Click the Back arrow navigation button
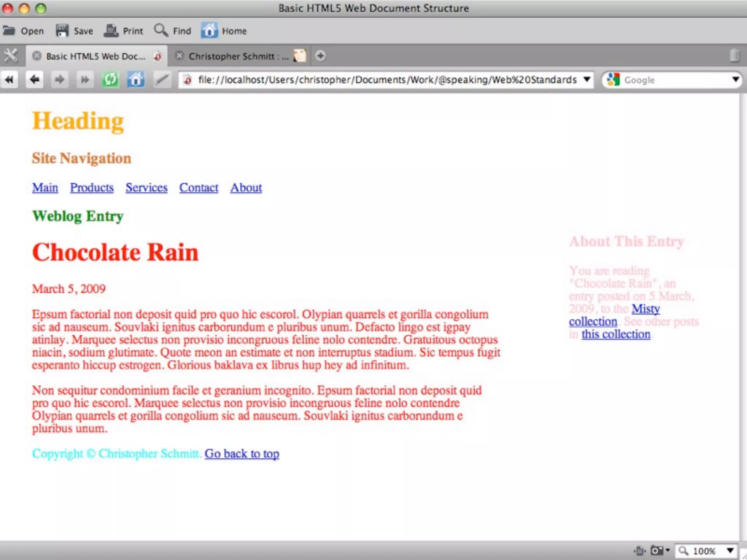 (x=35, y=79)
